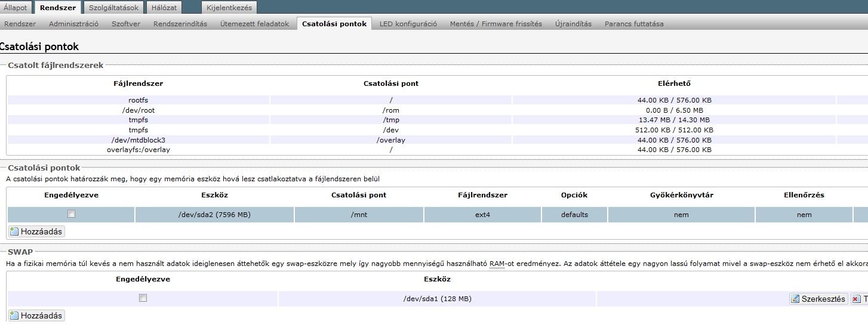Image resolution: width=868 pixels, height=325 pixels.
Task: Click the edit pencil icon on Szerkesztés
Action: coord(795,299)
